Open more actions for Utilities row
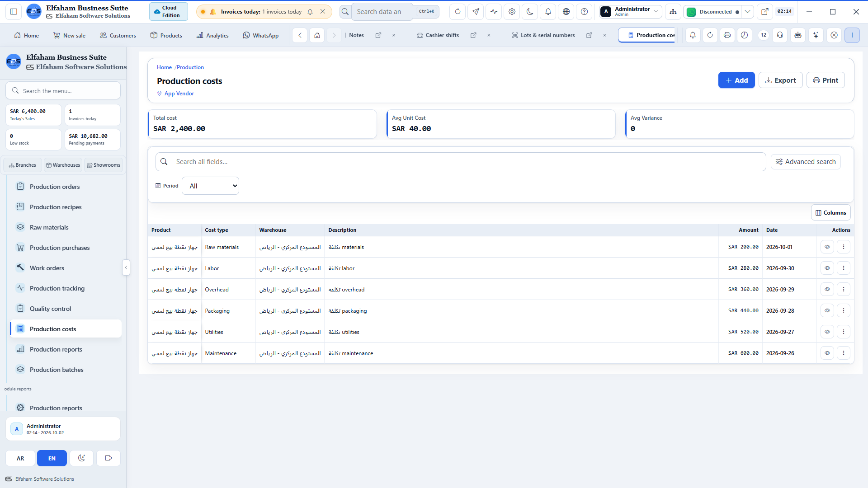The width and height of the screenshot is (868, 488). [x=844, y=332]
